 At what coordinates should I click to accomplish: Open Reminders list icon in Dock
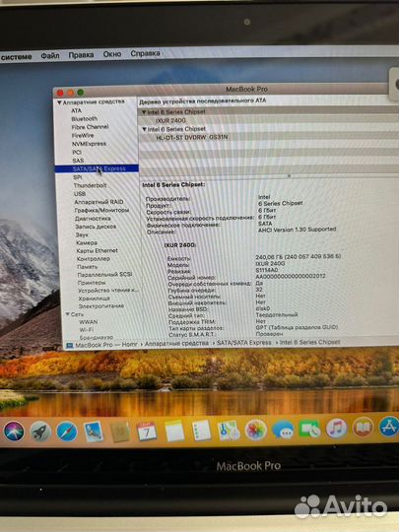click(x=201, y=431)
